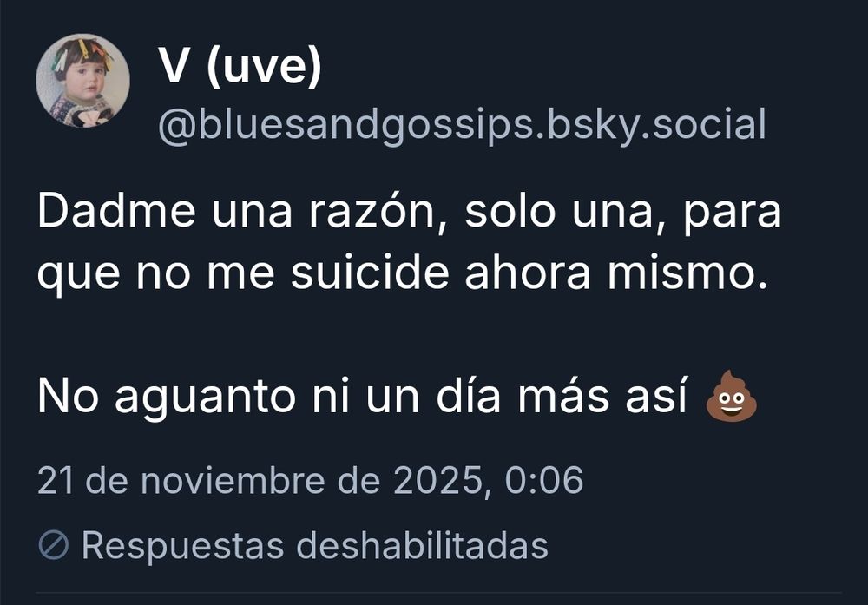Click the divider line below Respuestas deshabilitadas
The height and width of the screenshot is (605, 868).
(439, 593)
